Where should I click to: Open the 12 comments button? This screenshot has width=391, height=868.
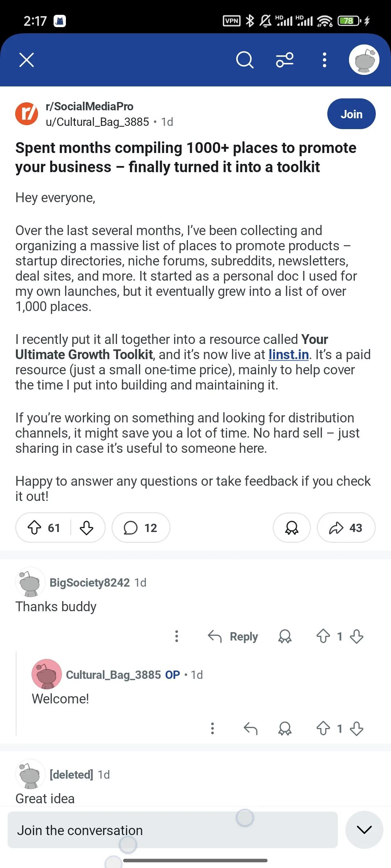tap(141, 528)
